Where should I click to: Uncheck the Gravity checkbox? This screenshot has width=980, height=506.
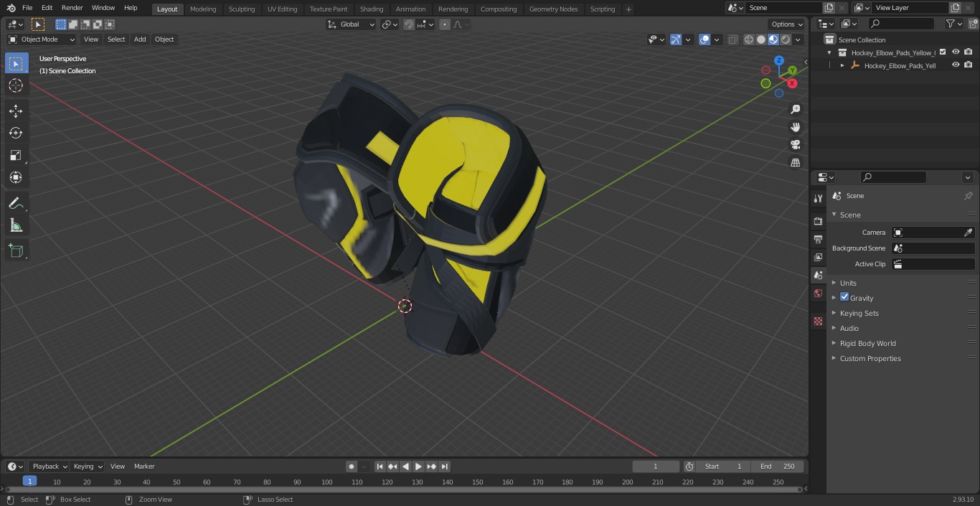(844, 297)
